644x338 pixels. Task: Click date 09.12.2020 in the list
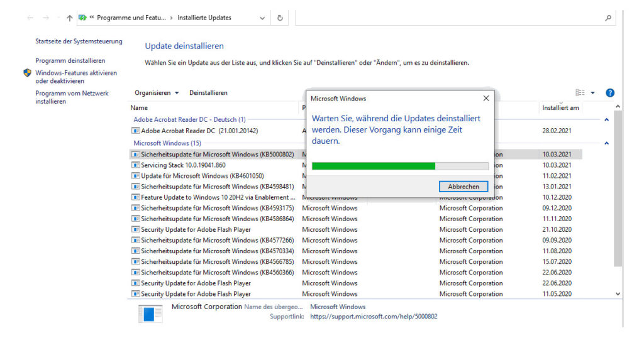(x=557, y=208)
